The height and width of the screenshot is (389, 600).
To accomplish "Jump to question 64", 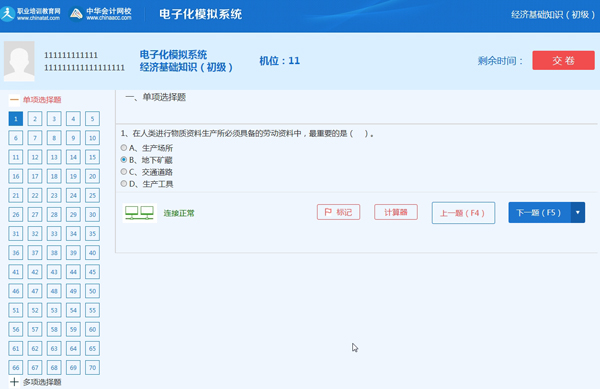I will point(73,348).
